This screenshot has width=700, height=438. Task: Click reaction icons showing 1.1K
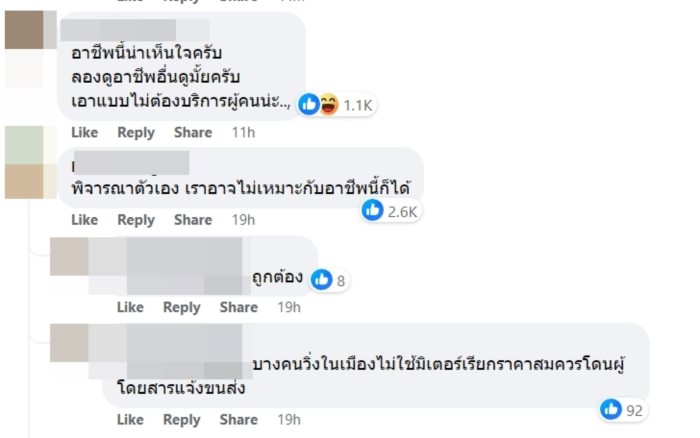coord(320,103)
